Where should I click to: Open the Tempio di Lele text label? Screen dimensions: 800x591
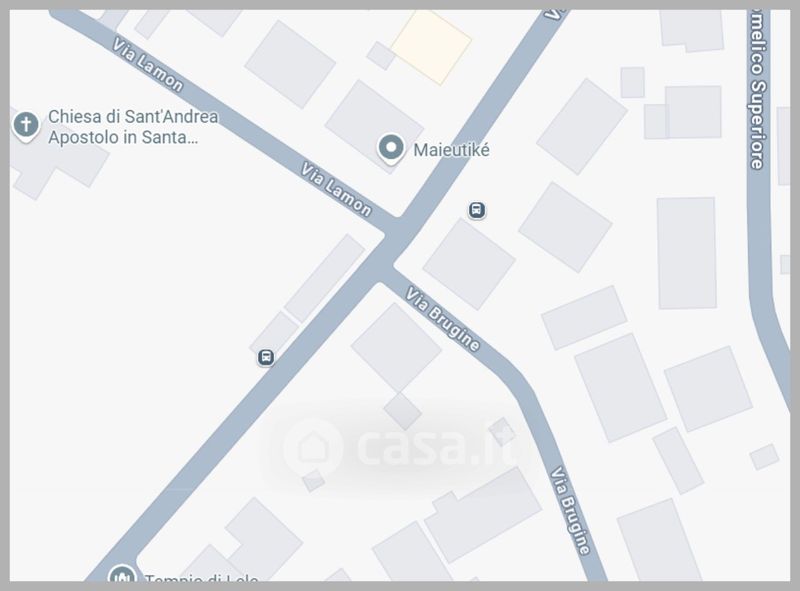pyautogui.click(x=201, y=578)
